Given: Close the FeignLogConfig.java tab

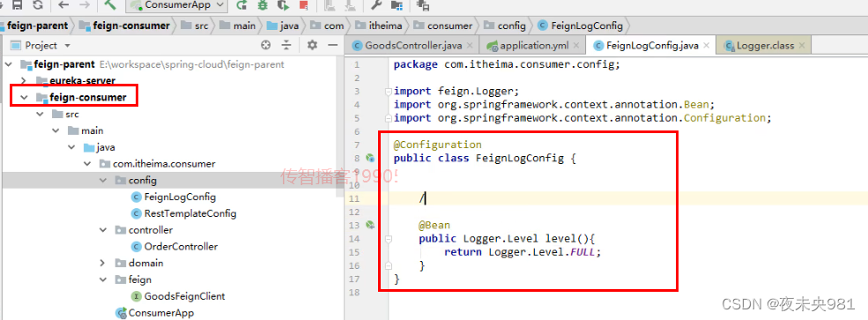Looking at the screenshot, I should point(708,45).
